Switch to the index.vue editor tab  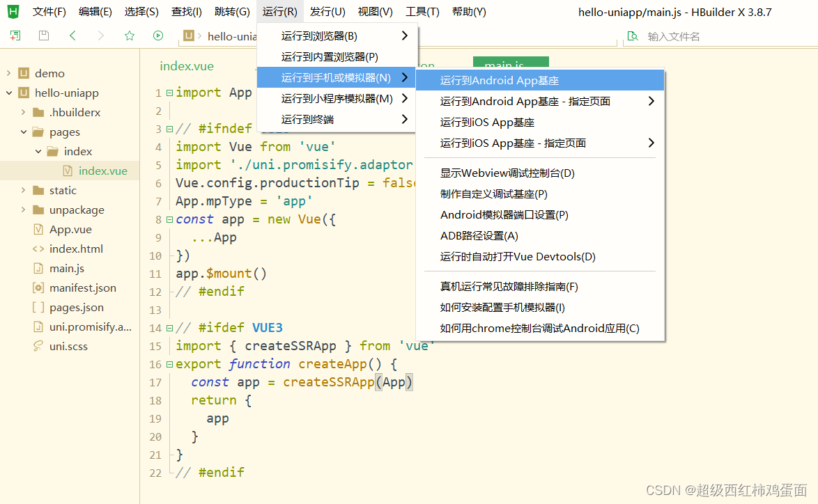click(x=187, y=66)
